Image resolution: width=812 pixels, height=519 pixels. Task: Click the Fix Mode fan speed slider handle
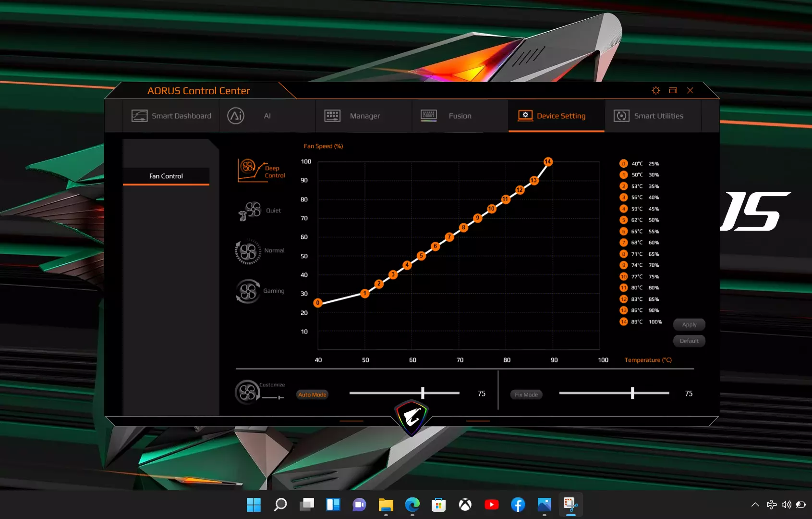[x=632, y=393]
